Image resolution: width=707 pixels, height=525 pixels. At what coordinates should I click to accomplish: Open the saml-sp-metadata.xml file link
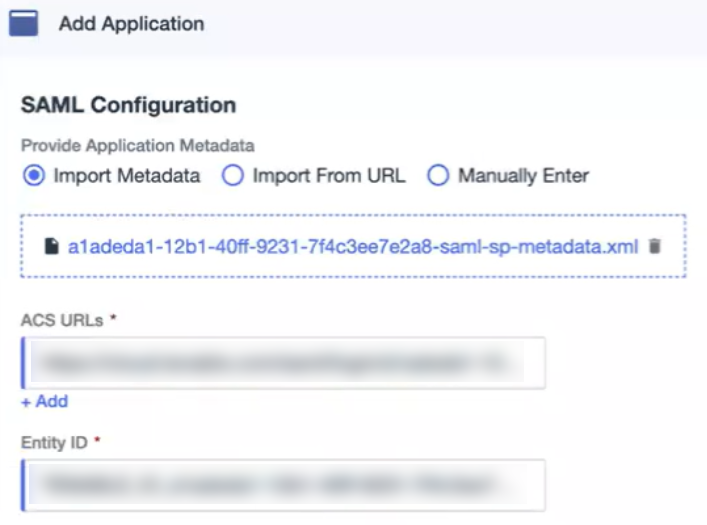pos(352,246)
